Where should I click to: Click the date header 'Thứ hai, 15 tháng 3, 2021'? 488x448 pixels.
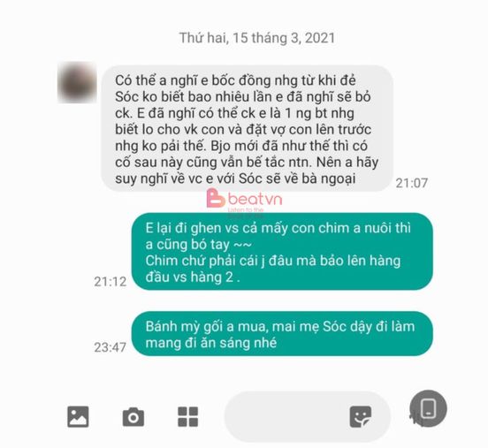click(257, 38)
